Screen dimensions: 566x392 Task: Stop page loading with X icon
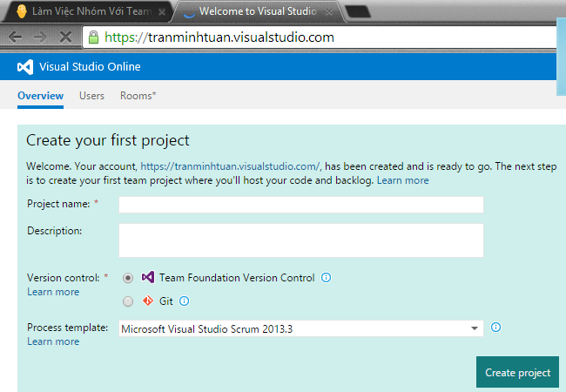tap(65, 37)
